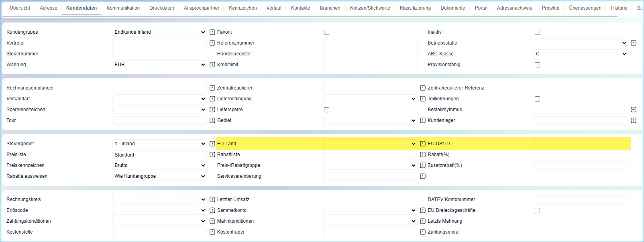Click the info icon after Servicevereinbarung field
Viewport: 644px width, 242px height.
click(423, 176)
